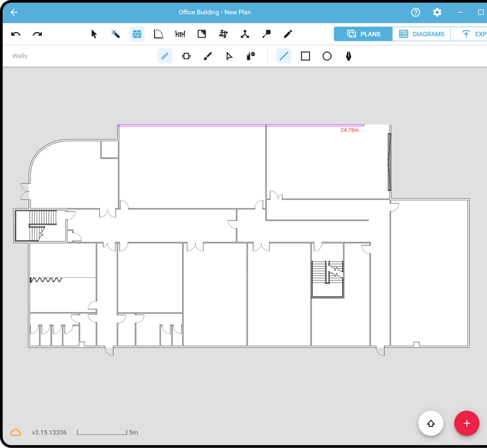Screen dimensions: 487x448
Task: Click the cloud sync status icon
Action: 16,432
